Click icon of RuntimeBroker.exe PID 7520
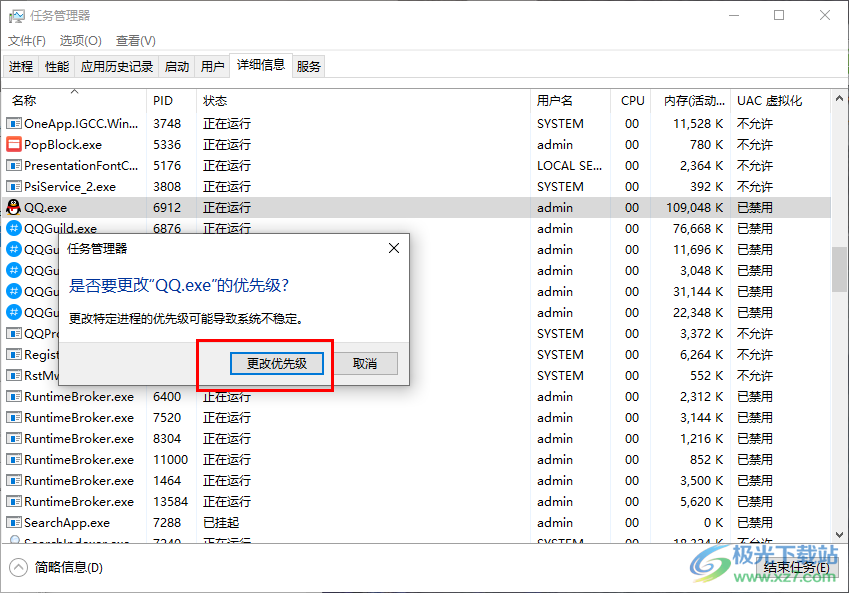849x593 pixels. [x=14, y=418]
